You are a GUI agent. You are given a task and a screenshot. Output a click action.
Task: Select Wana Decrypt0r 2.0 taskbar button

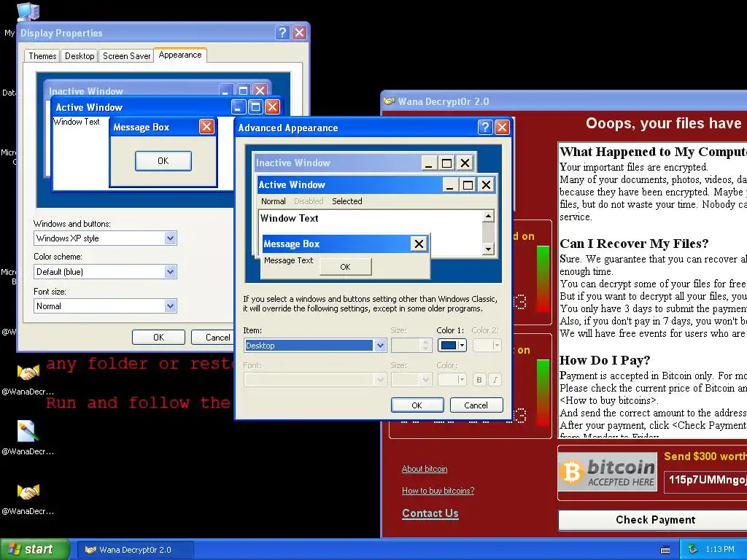click(x=135, y=550)
